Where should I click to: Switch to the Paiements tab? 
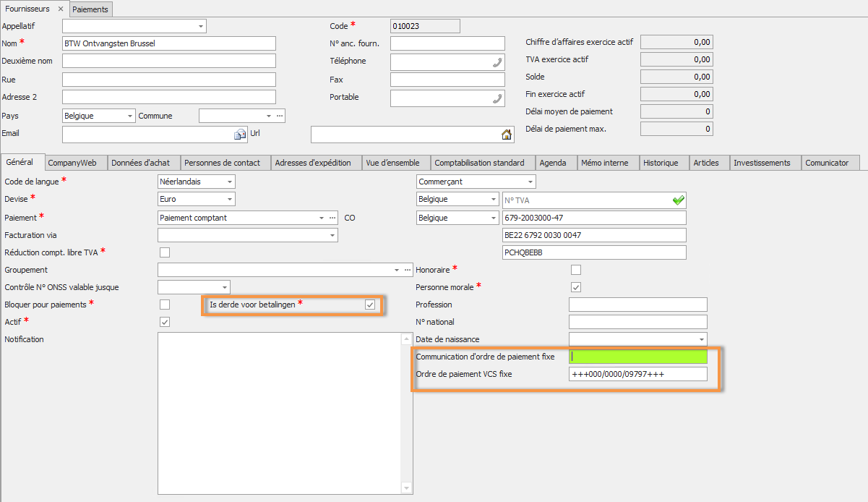tap(90, 9)
